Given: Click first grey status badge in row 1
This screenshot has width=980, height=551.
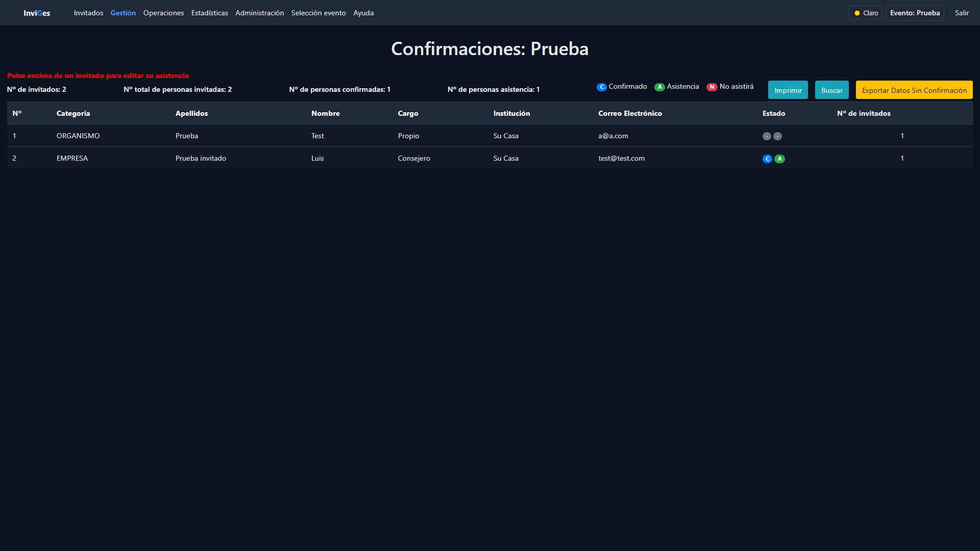Looking at the screenshot, I should click(767, 136).
